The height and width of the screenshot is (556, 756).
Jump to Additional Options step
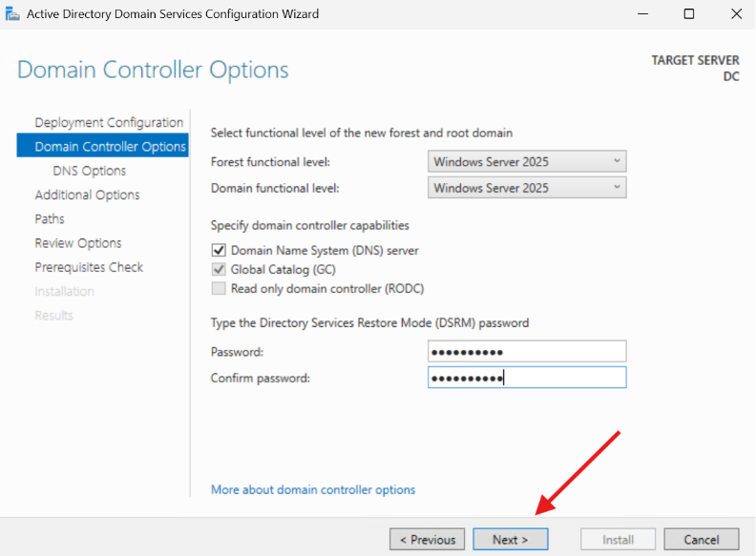87,195
